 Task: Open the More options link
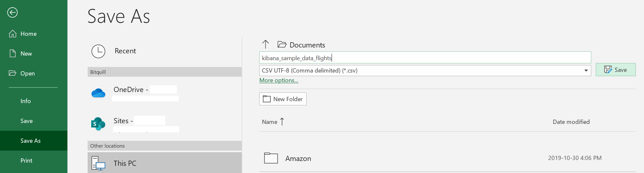pyautogui.click(x=279, y=80)
